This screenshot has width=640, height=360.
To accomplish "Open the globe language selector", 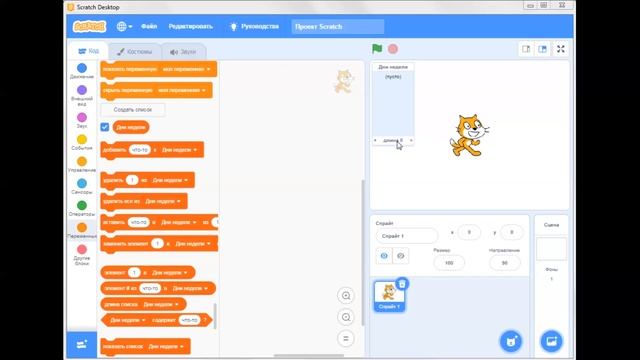I will coord(124,27).
